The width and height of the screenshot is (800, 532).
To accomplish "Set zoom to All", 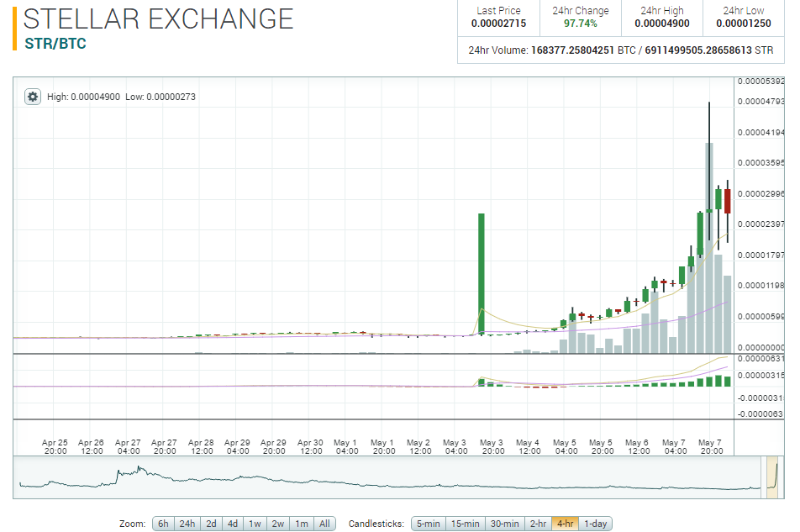I will [x=324, y=524].
